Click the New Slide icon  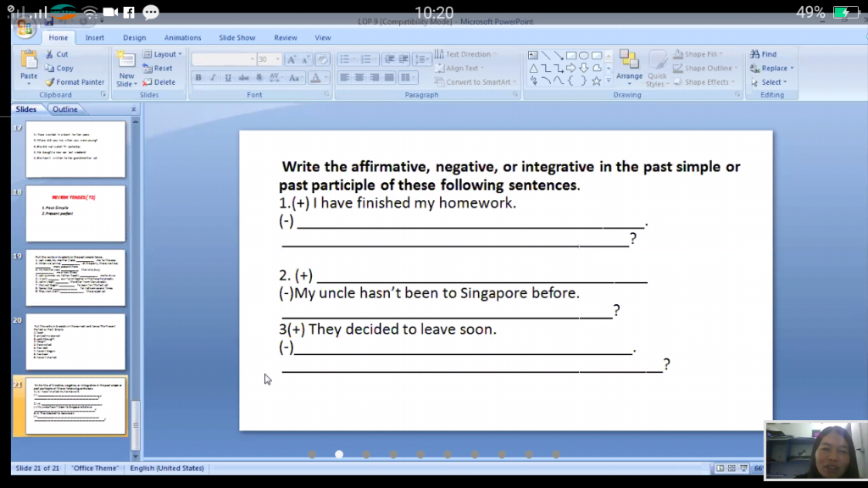click(x=125, y=60)
